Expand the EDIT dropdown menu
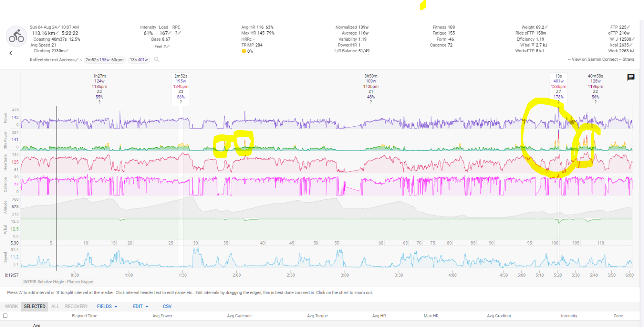Screen dimensions: 644x327 pyautogui.click(x=141, y=306)
